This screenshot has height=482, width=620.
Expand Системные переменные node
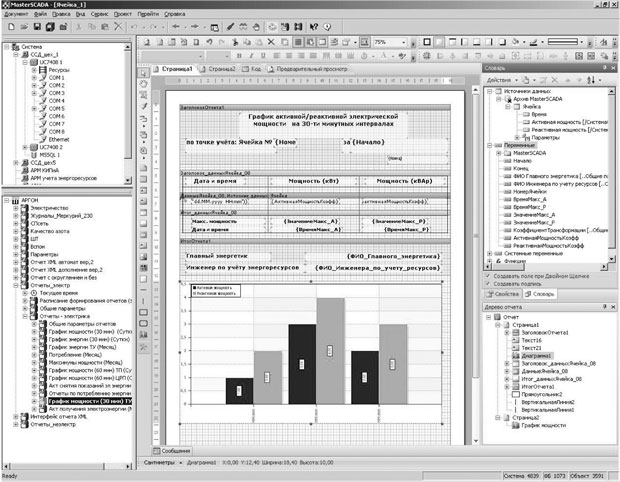[490, 253]
